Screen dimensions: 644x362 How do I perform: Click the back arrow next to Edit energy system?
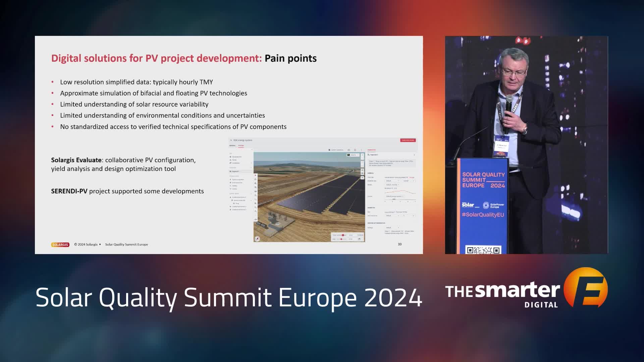pos(231,140)
